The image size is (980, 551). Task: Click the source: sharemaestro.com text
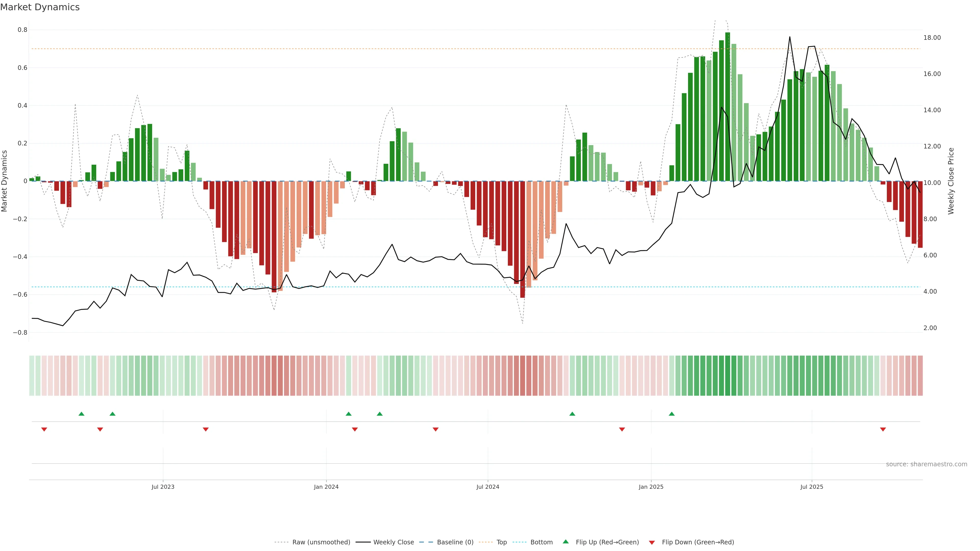click(x=926, y=464)
